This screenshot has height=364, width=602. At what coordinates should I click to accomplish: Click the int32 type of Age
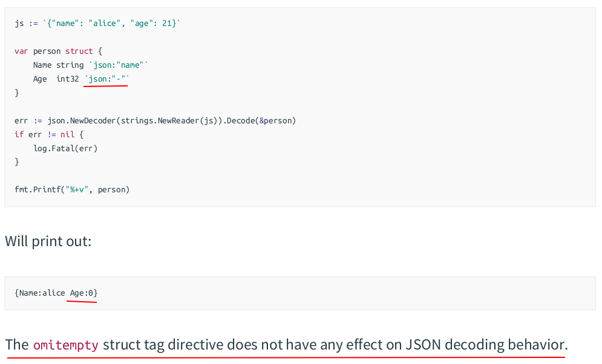coord(67,79)
